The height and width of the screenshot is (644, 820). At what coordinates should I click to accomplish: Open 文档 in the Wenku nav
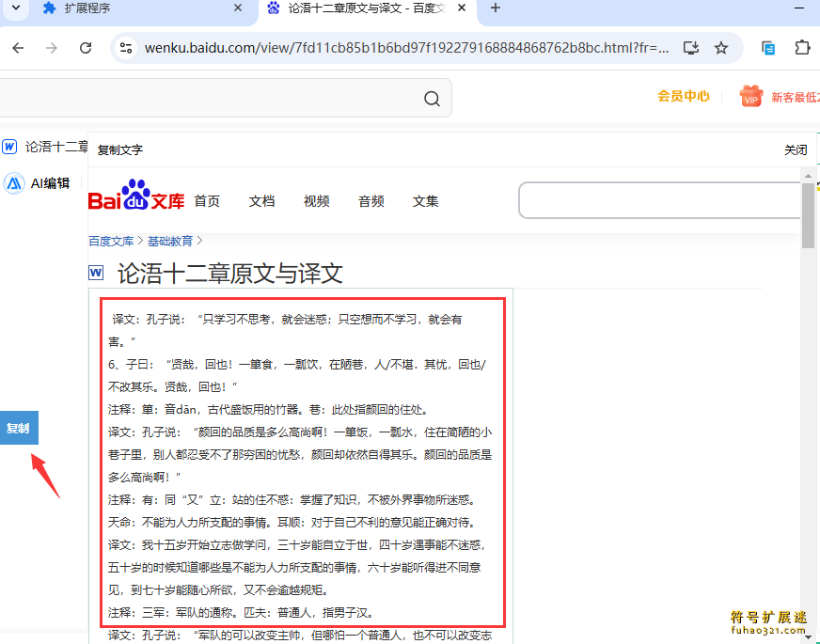click(x=261, y=201)
